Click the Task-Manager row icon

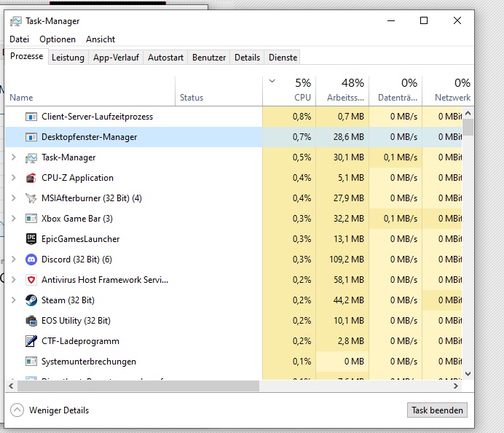[x=31, y=157]
